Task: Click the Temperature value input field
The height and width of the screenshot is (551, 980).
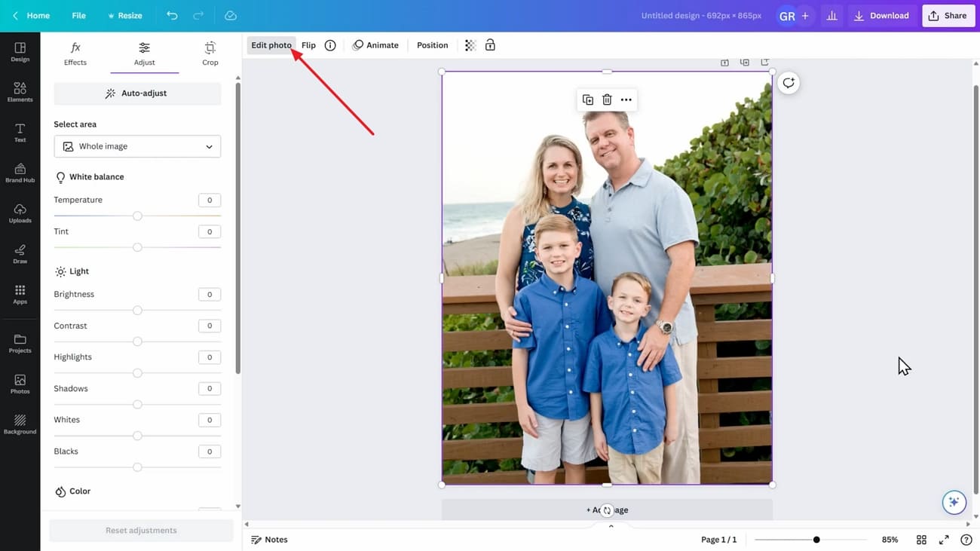Action: 210,200
